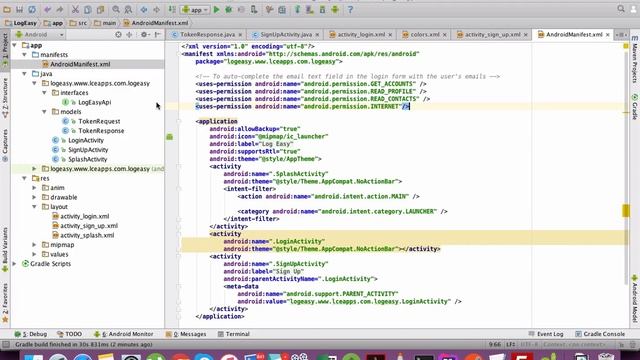Screen dimensions: 640x360
Task: Collapse the layout folder
Action: (34, 207)
